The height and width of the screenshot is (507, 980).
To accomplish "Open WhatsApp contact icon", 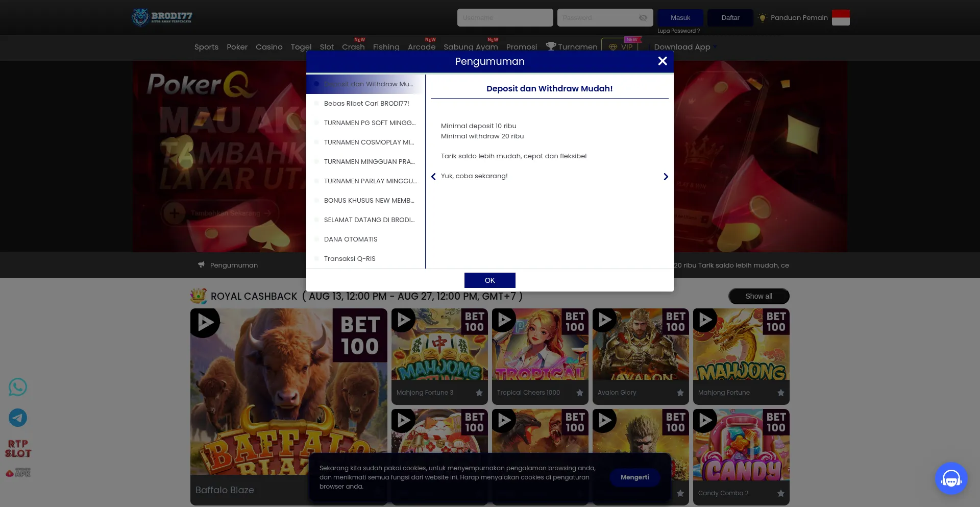I will tap(18, 387).
